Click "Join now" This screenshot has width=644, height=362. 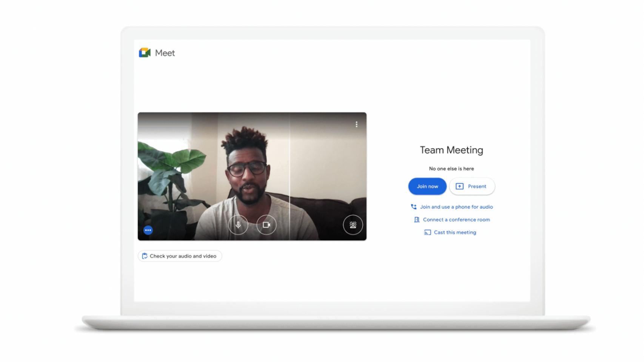tap(427, 186)
